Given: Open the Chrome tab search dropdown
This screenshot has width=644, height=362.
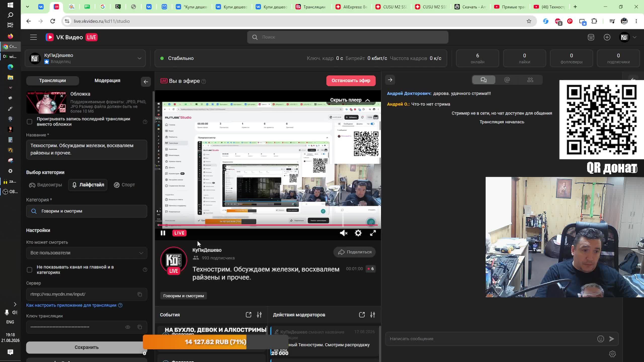Looking at the screenshot, I should tap(27, 7).
